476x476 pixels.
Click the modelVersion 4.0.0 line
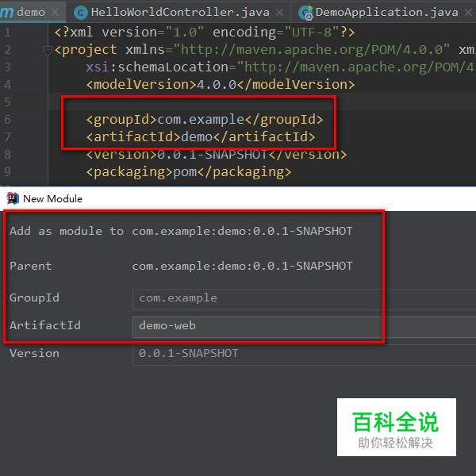click(221, 84)
